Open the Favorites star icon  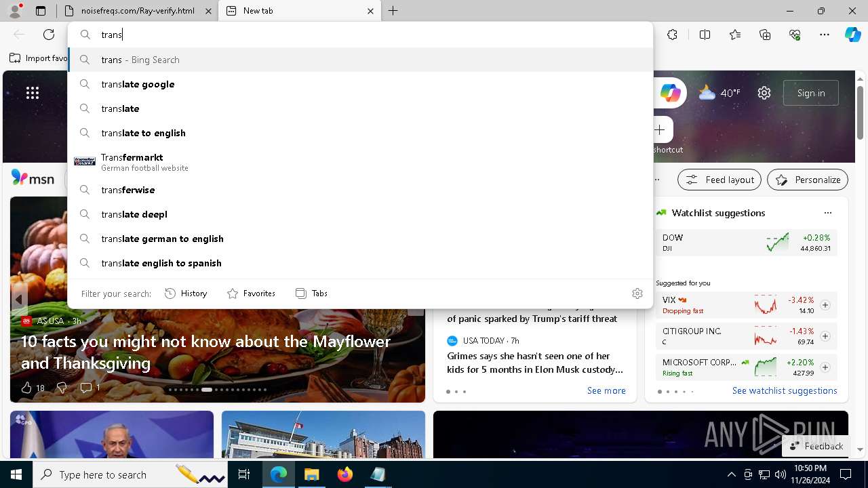(x=735, y=35)
